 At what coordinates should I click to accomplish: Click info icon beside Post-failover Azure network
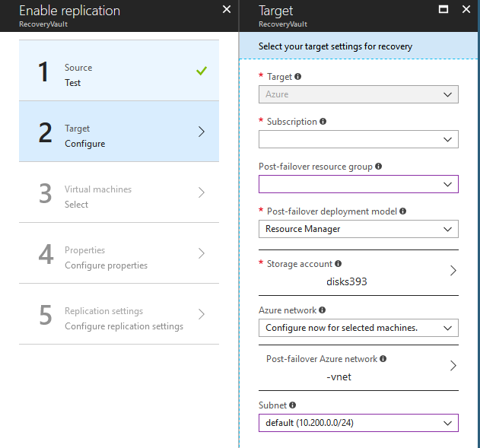[x=383, y=359]
